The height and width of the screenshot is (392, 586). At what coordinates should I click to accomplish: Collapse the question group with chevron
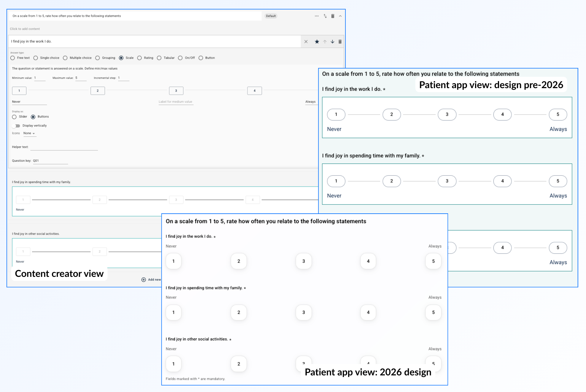coord(340,16)
